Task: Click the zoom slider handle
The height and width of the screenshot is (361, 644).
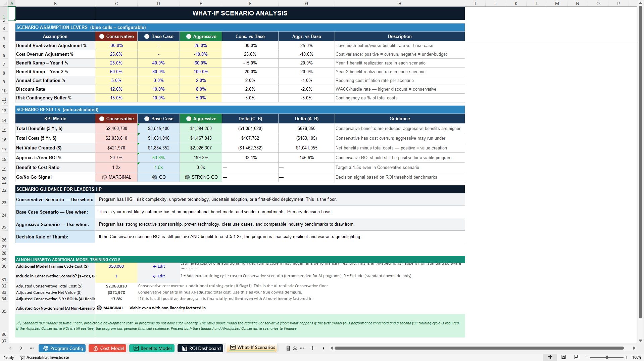Action: [x=607, y=357]
